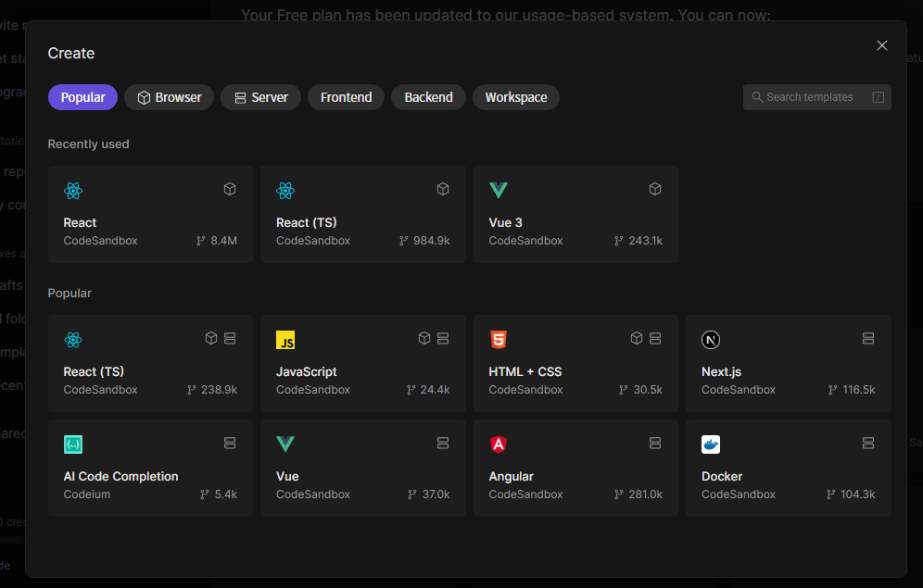Click the 24.4k fork count on JavaScript
923x588 pixels.
pyautogui.click(x=435, y=390)
